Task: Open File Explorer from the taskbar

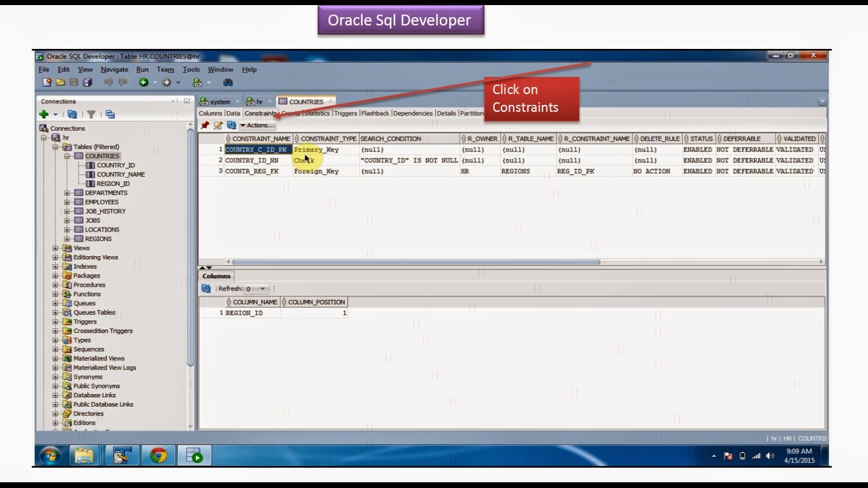Action: point(84,455)
